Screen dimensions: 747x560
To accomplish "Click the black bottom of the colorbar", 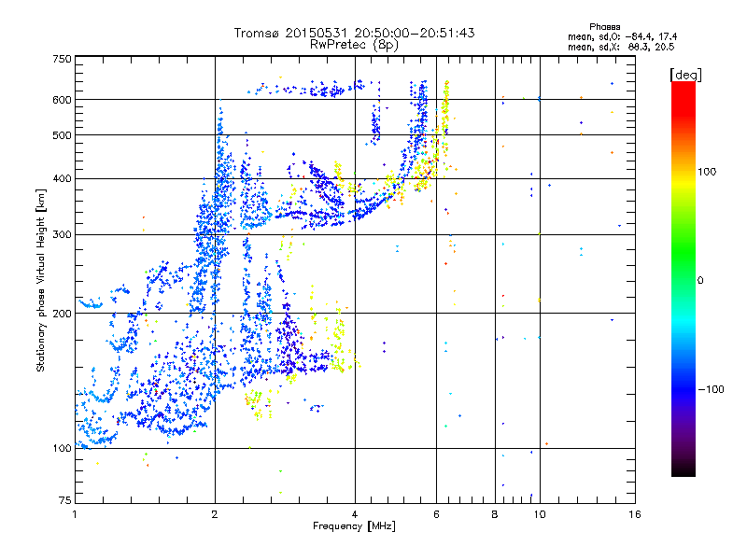I will tap(684, 469).
